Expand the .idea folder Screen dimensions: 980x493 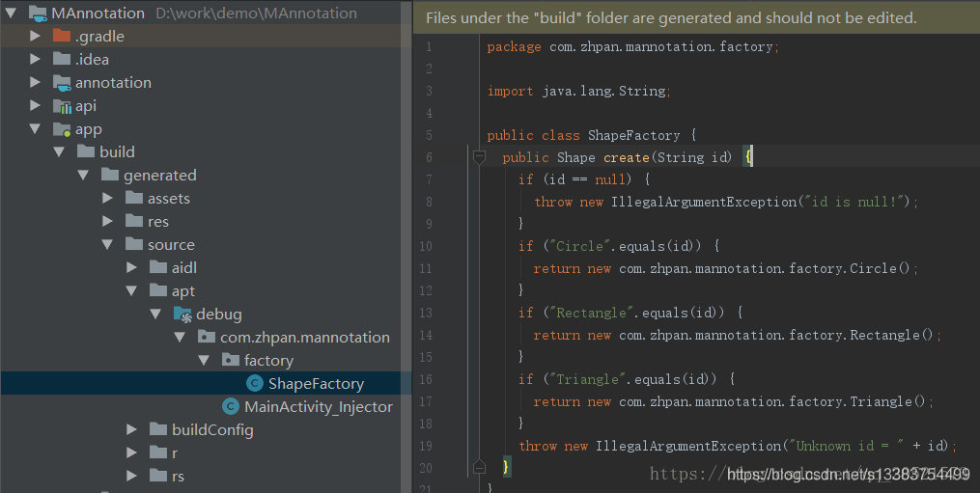[x=35, y=60]
